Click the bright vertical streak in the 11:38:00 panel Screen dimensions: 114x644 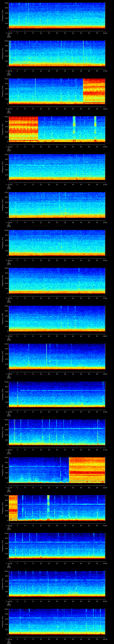coord(47,356)
